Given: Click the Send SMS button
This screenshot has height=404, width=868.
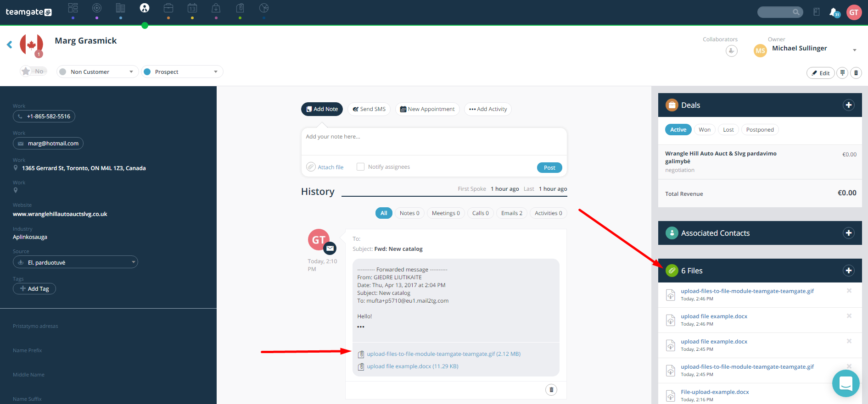Looking at the screenshot, I should [x=369, y=109].
